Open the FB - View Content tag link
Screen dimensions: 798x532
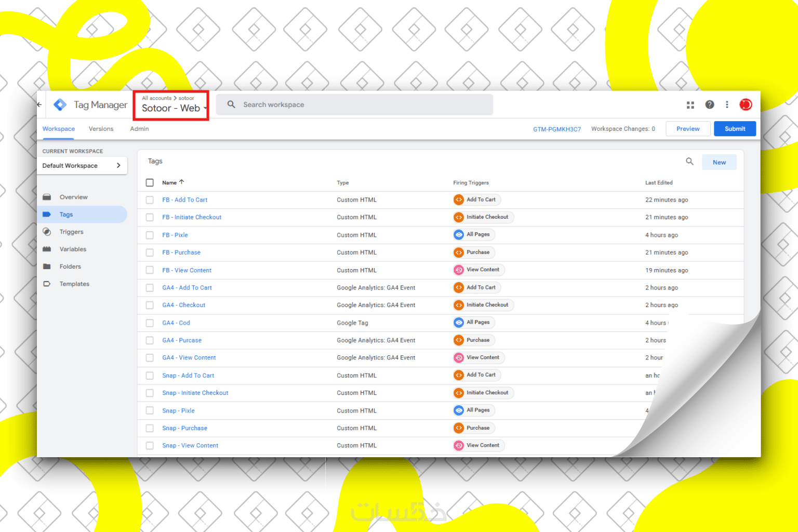(x=187, y=270)
